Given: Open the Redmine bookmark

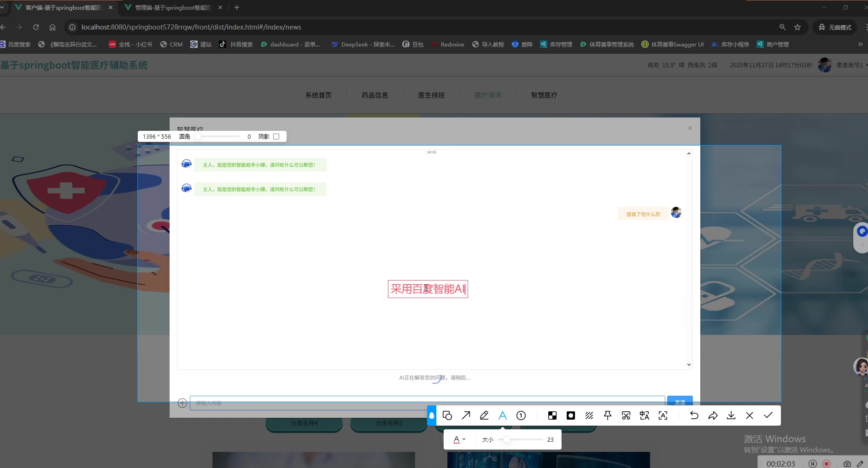Looking at the screenshot, I should (447, 44).
